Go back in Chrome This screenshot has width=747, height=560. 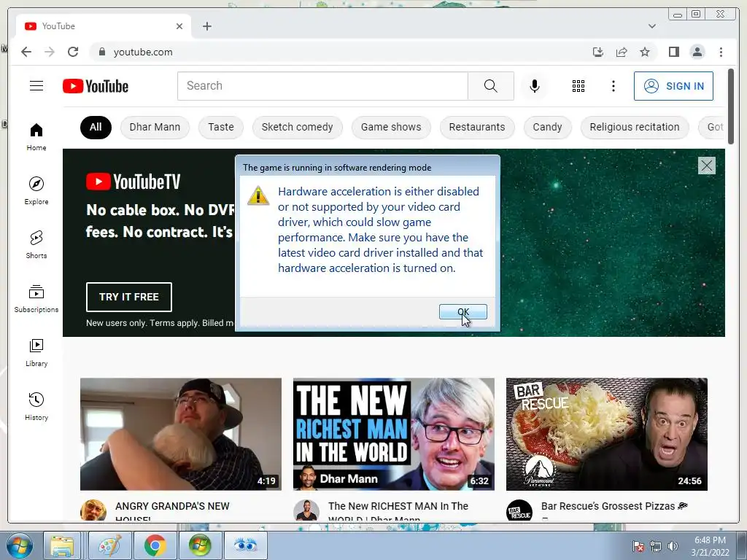pos(26,52)
